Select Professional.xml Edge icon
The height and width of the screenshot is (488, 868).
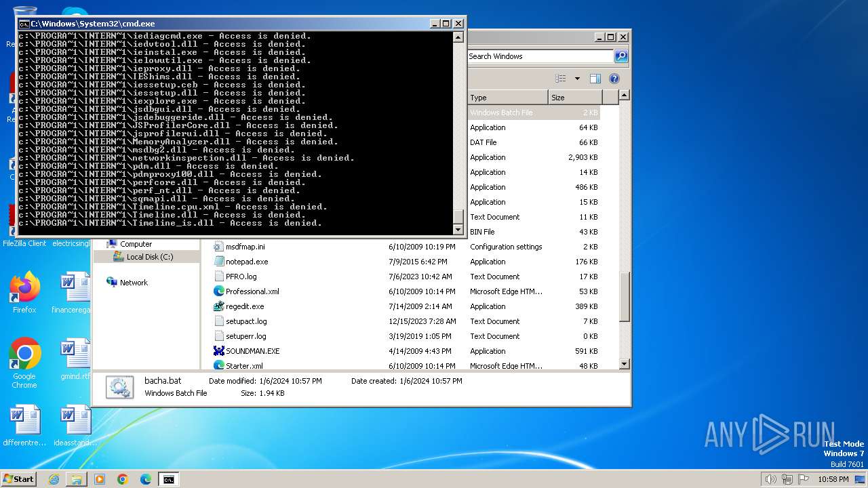click(x=218, y=291)
